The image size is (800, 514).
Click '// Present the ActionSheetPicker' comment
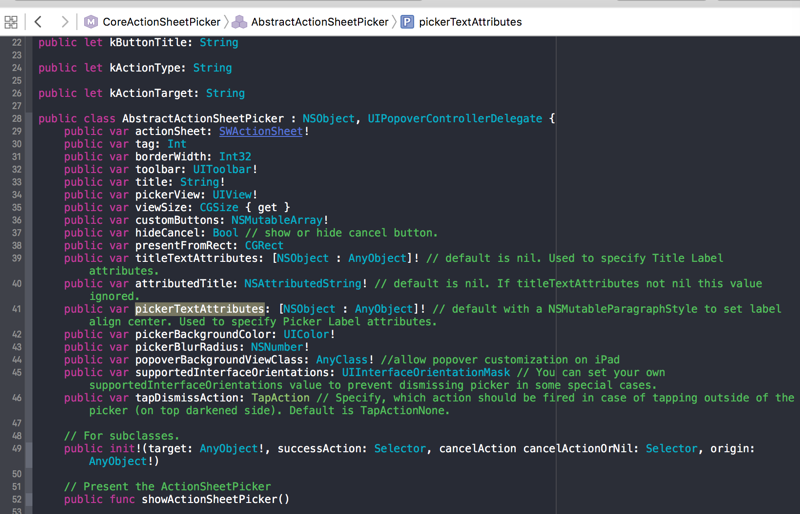[x=167, y=486]
